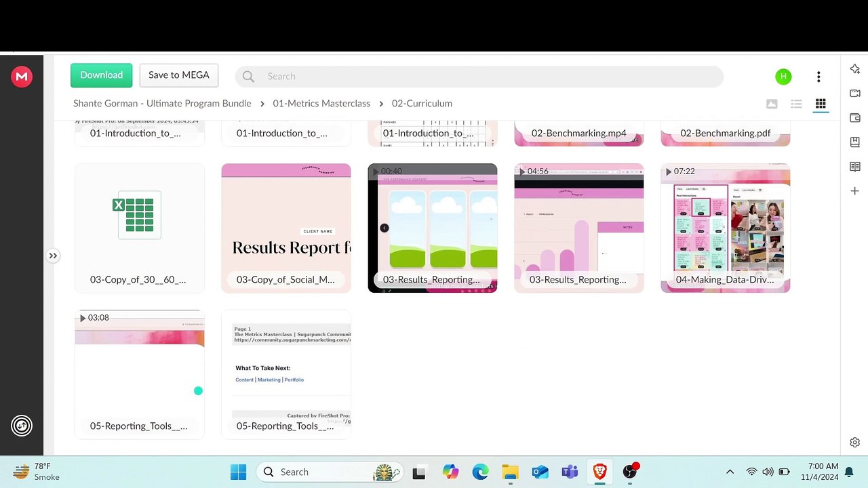Open Brave Wallet sidebar icon
Screen dimensions: 868x488
[854, 118]
